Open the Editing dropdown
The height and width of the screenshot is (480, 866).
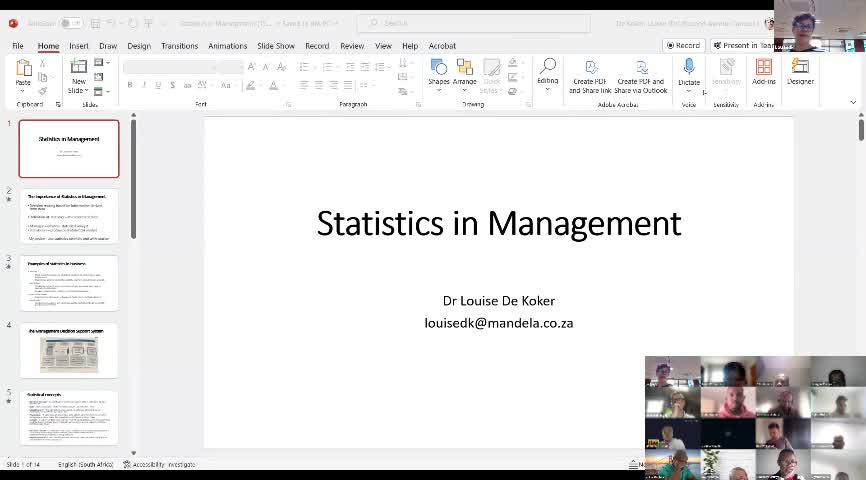tap(547, 72)
